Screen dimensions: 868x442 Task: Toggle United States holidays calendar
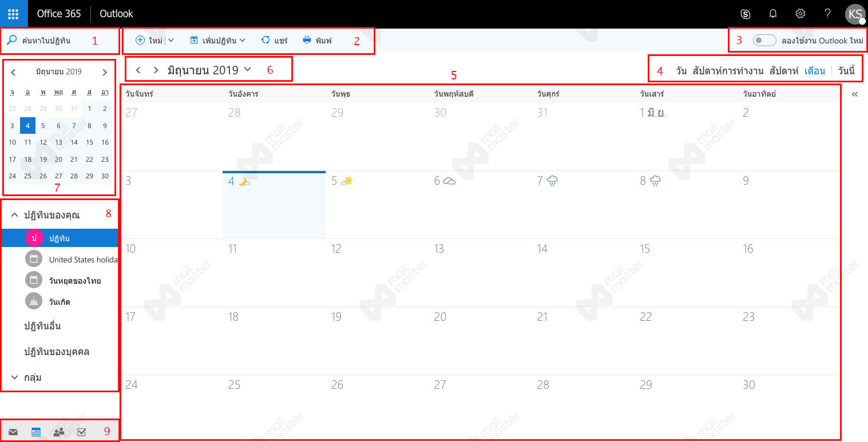click(x=72, y=259)
